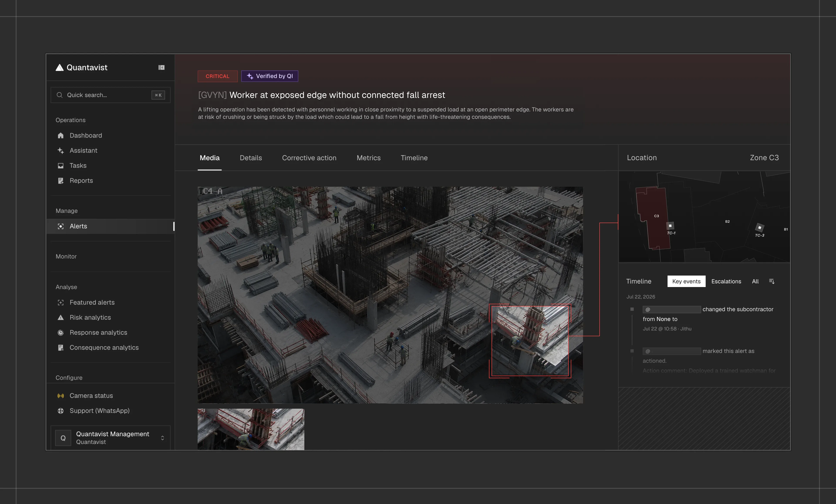The width and height of the screenshot is (836, 504).
Task: Click the cropped worker thumbnail below the image
Action: coord(251,429)
